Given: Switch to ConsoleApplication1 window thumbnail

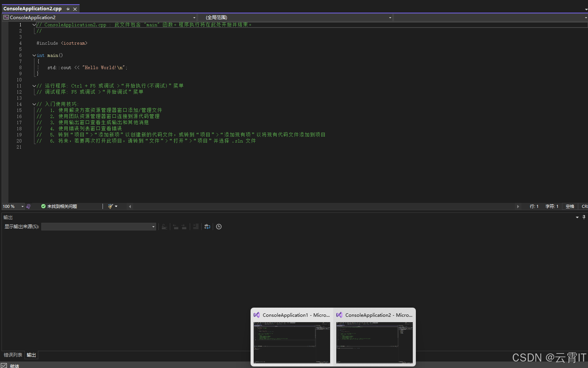Looking at the screenshot, I should [x=292, y=337].
